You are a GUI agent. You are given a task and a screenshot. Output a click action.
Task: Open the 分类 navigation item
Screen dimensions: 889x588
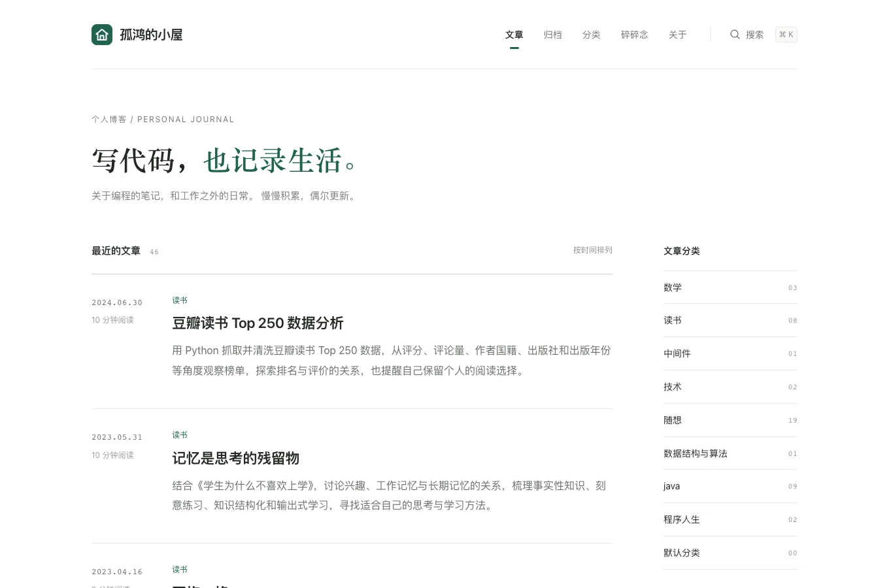[592, 35]
